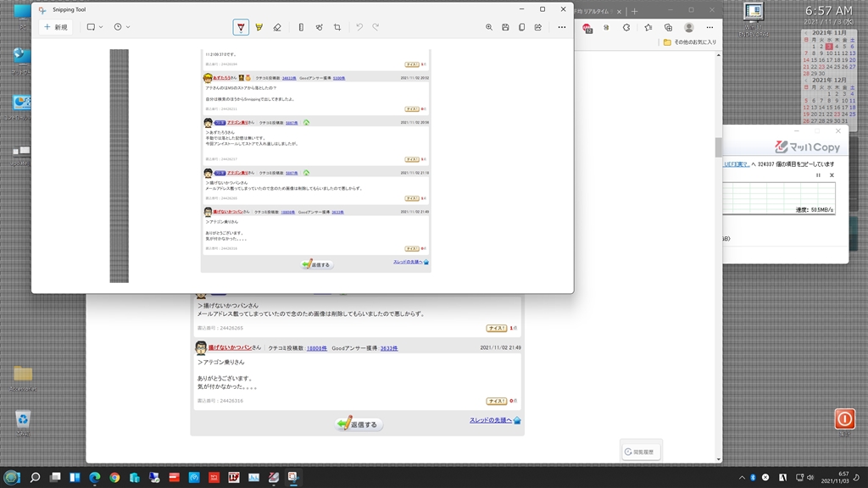
Task: Click the browser scrollbar down arrow
Action: click(719, 459)
